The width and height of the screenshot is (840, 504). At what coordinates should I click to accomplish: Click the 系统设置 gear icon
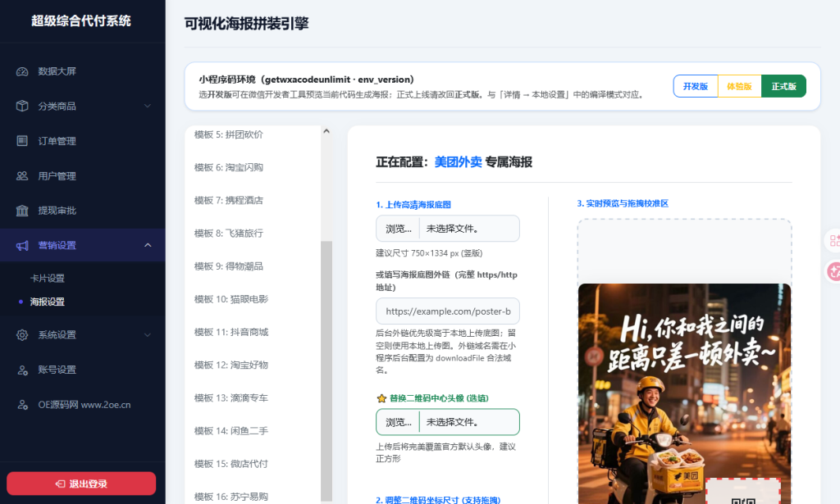click(22, 335)
